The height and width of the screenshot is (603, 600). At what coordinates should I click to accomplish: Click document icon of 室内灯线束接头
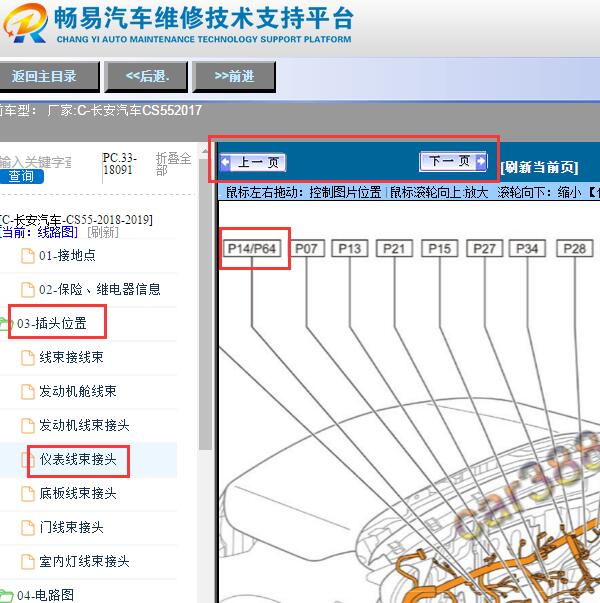coord(28,562)
